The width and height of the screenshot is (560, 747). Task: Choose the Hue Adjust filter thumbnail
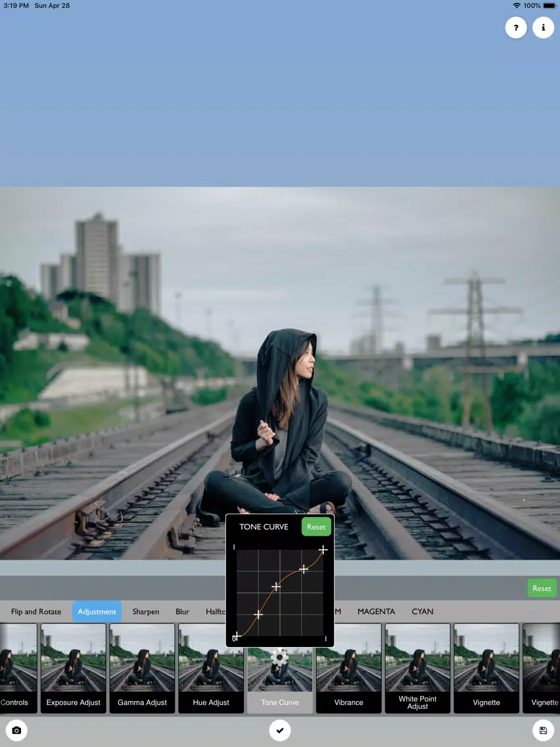pyautogui.click(x=211, y=668)
